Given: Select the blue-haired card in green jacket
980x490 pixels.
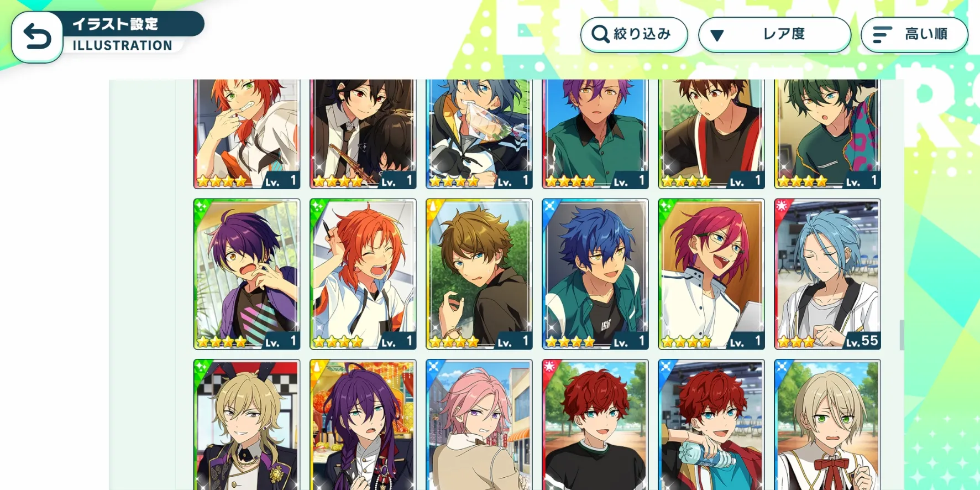Looking at the screenshot, I should click(595, 274).
